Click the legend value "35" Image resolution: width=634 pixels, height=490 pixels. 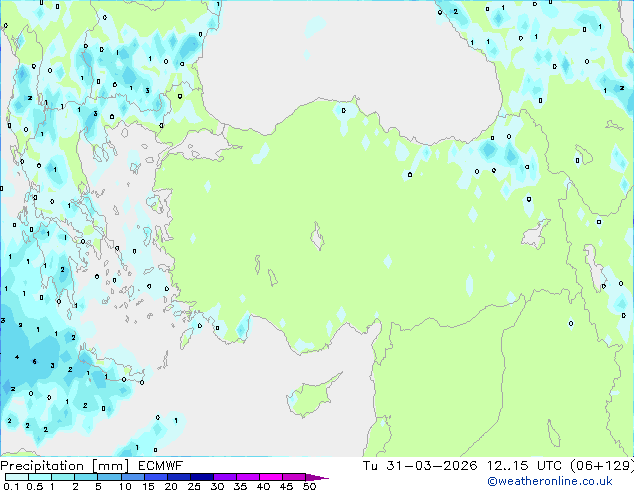(240, 486)
